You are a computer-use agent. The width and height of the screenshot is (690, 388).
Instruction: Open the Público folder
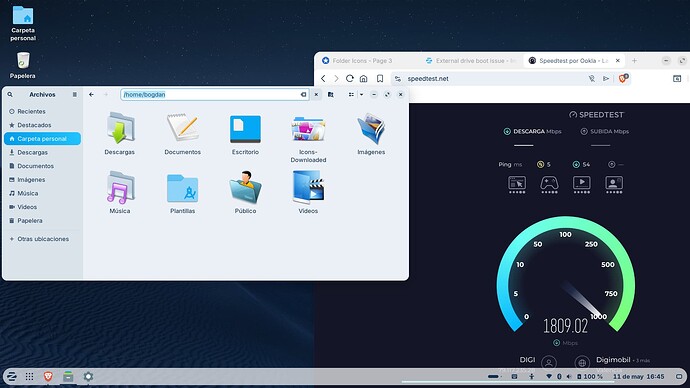tap(245, 192)
